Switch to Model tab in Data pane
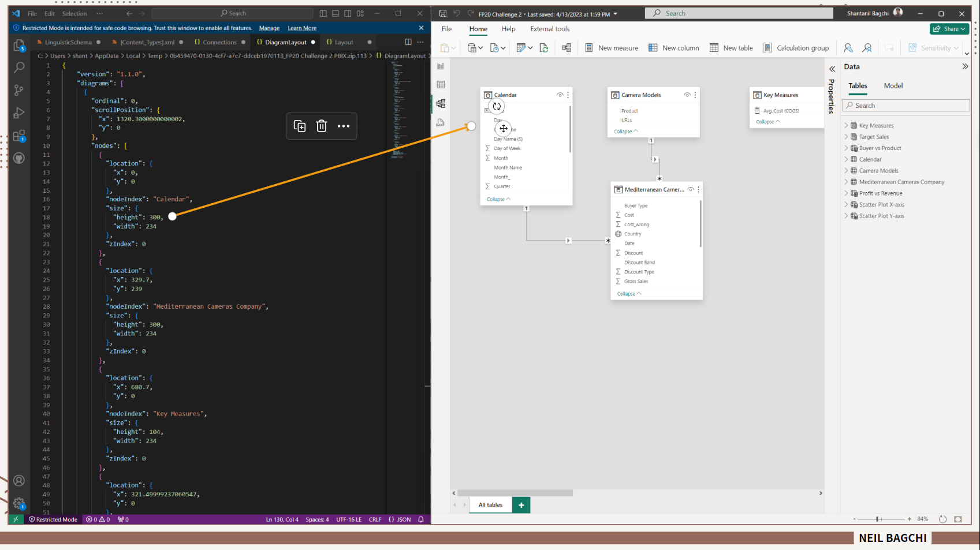The image size is (980, 550). (893, 85)
